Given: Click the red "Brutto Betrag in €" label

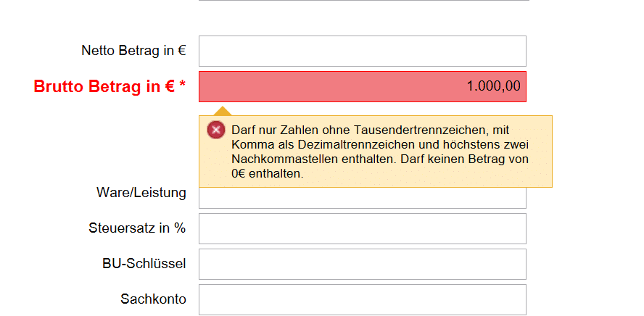Looking at the screenshot, I should coord(103,87).
